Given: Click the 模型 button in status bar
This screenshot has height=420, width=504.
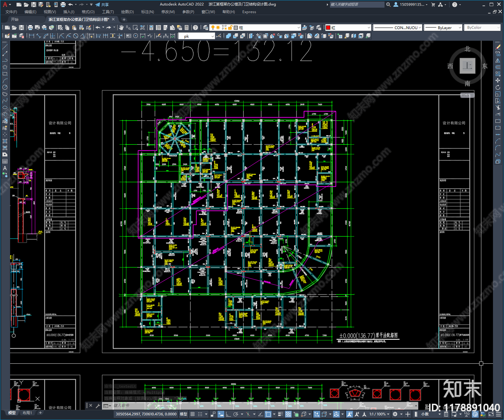Looking at the screenshot, I should coord(183,414).
